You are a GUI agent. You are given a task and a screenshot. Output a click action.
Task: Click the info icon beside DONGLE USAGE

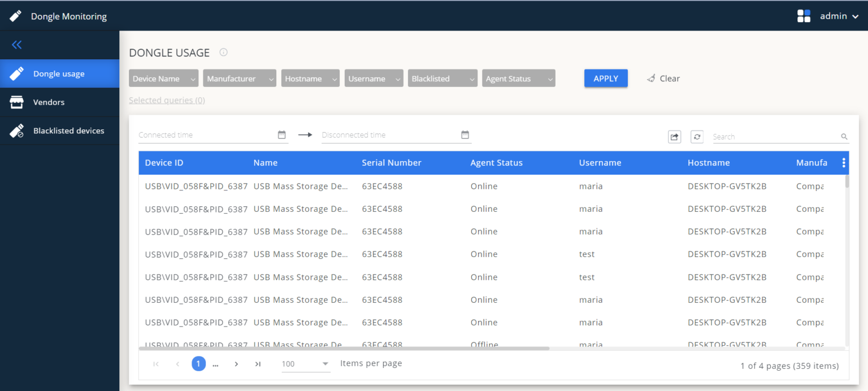tap(223, 52)
